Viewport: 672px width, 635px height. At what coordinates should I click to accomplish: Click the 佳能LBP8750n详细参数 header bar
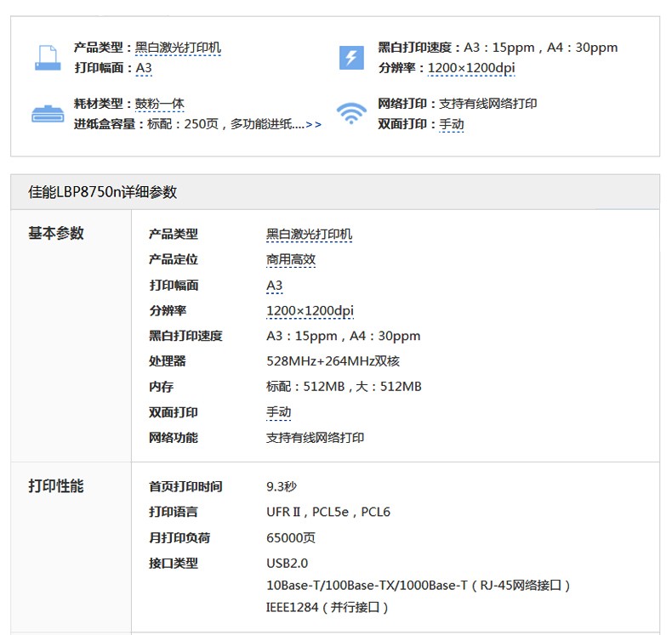click(x=334, y=192)
